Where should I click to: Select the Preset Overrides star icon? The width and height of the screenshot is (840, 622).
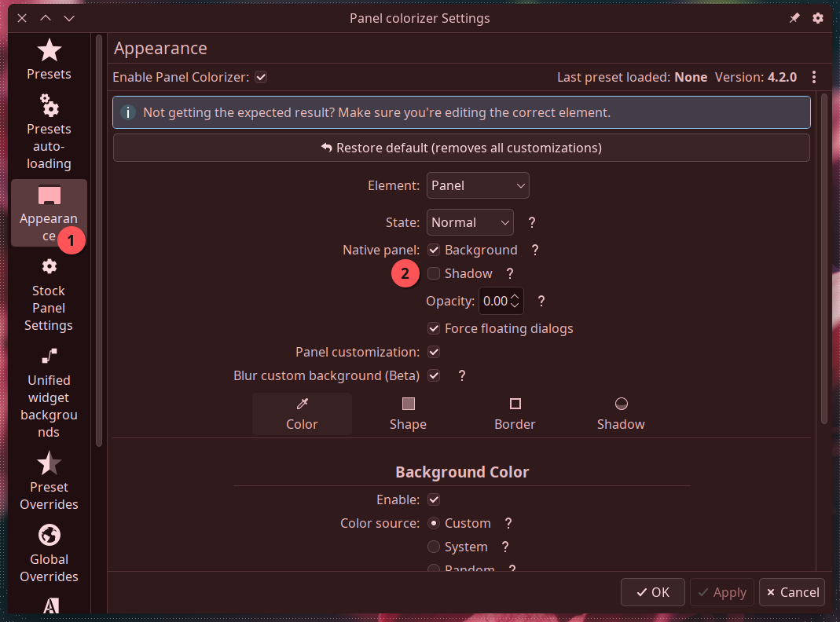click(x=49, y=462)
